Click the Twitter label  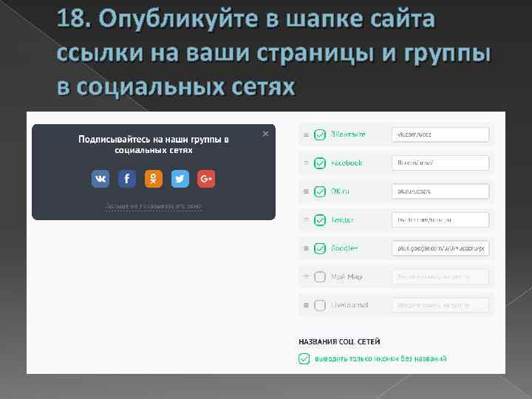(342, 220)
